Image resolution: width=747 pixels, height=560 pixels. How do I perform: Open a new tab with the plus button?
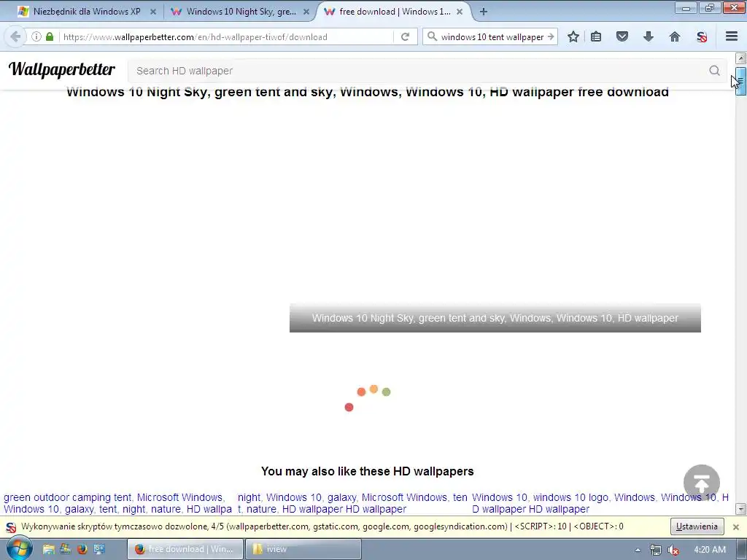pyautogui.click(x=483, y=12)
